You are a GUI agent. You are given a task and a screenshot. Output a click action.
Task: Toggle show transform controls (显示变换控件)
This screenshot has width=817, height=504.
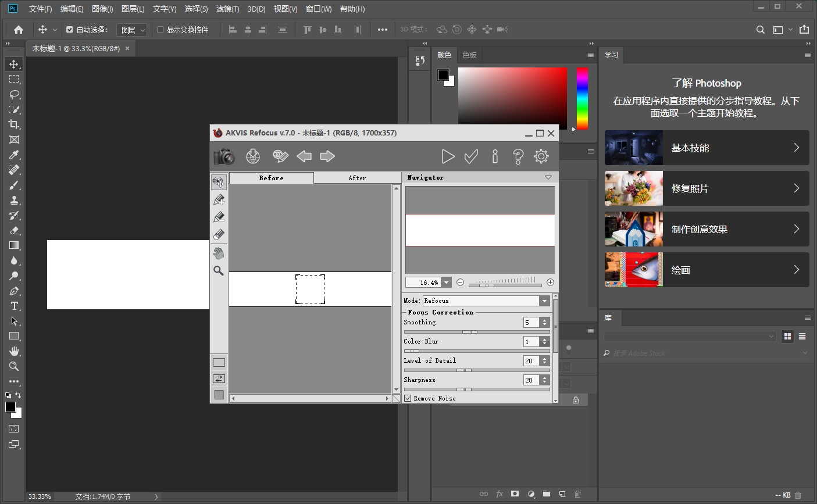pyautogui.click(x=160, y=30)
